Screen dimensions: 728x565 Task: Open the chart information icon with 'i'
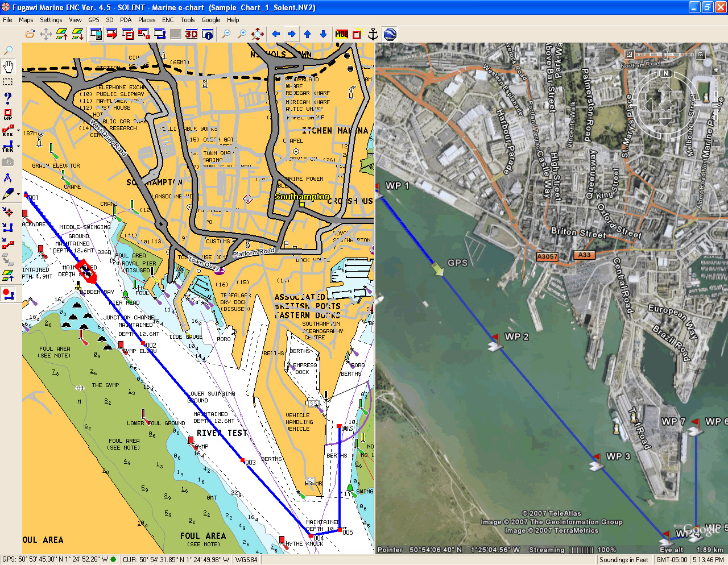tap(208, 34)
